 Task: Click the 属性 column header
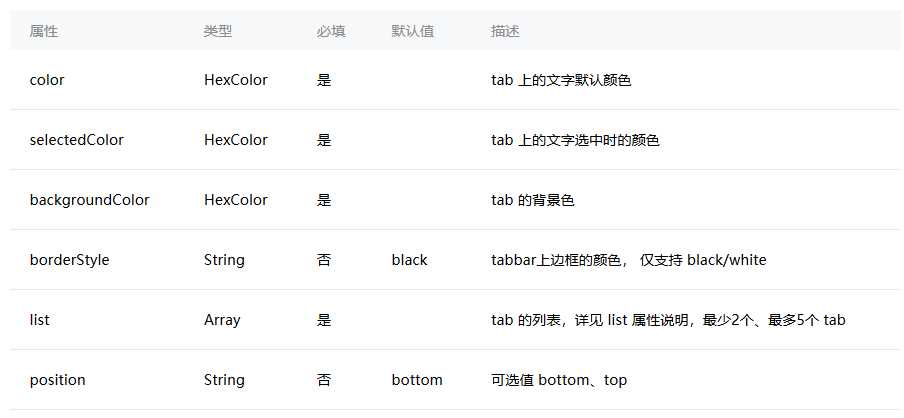[44, 31]
